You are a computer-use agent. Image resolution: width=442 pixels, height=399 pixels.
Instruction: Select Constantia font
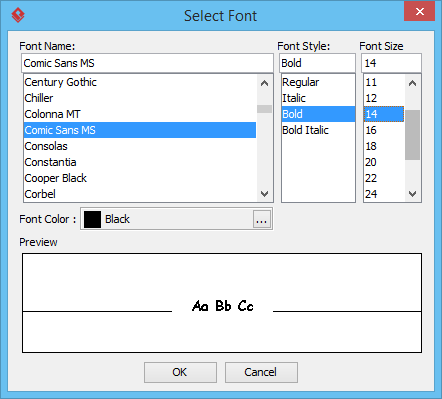[x=140, y=162]
